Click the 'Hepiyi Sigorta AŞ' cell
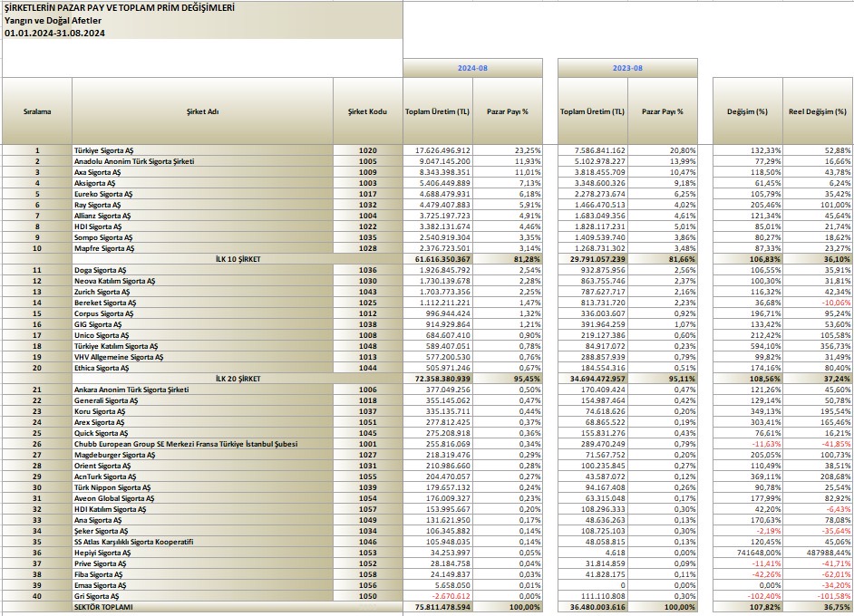854x616 pixels. coord(202,553)
